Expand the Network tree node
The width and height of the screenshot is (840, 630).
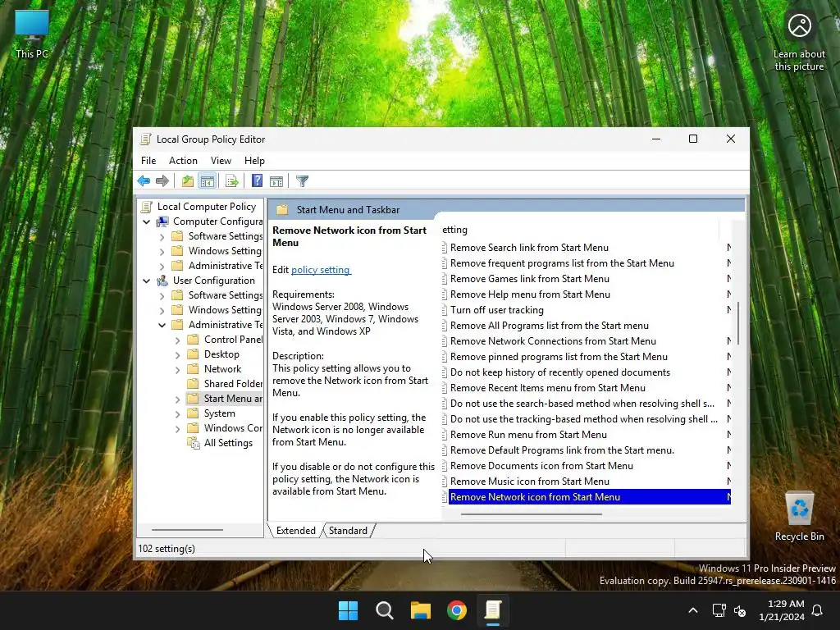(x=177, y=369)
